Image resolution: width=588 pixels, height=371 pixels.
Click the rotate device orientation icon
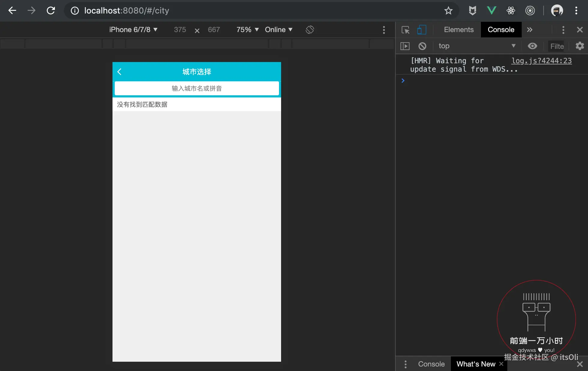pos(310,30)
